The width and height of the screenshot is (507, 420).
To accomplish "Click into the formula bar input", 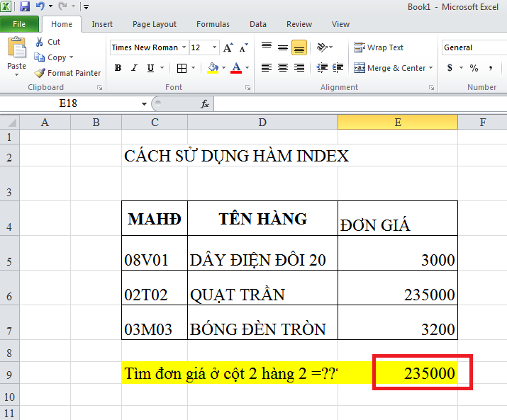I will click(360, 103).
